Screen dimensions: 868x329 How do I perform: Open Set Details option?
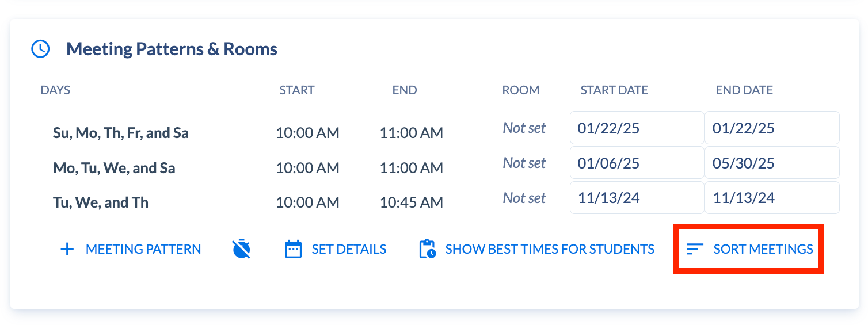[336, 249]
